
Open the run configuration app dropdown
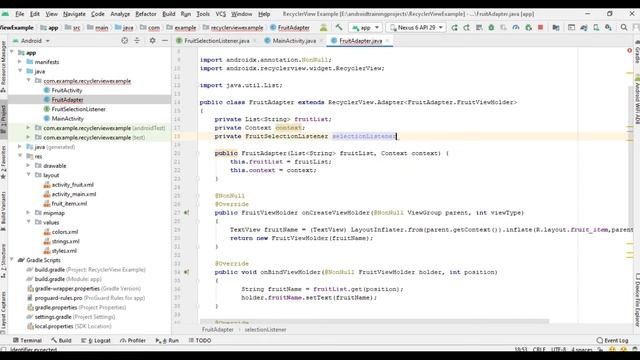(x=365, y=27)
